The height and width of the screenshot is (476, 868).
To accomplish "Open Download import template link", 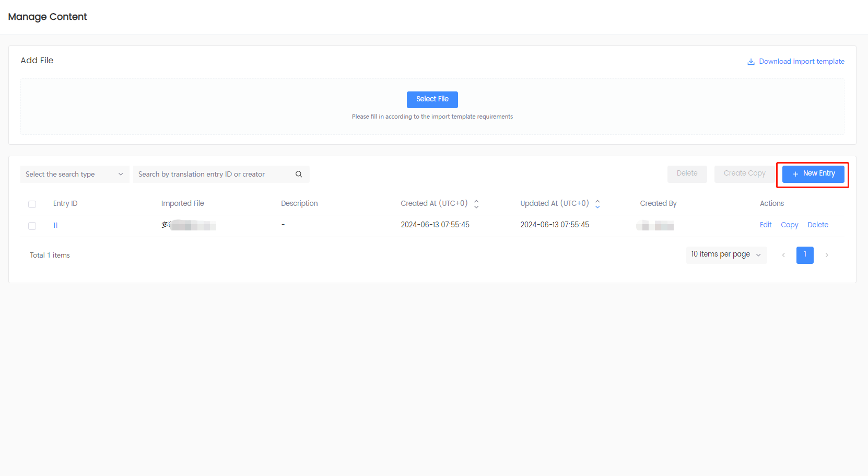I will point(801,62).
